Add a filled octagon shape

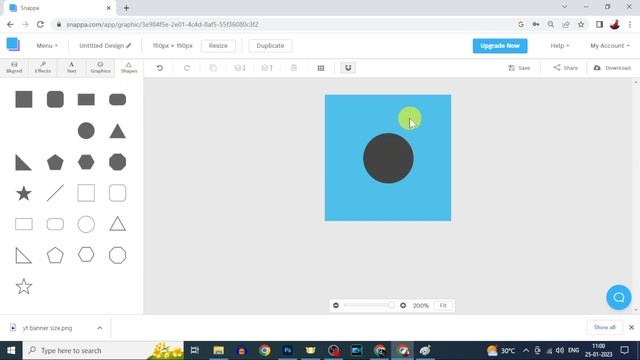point(118,162)
